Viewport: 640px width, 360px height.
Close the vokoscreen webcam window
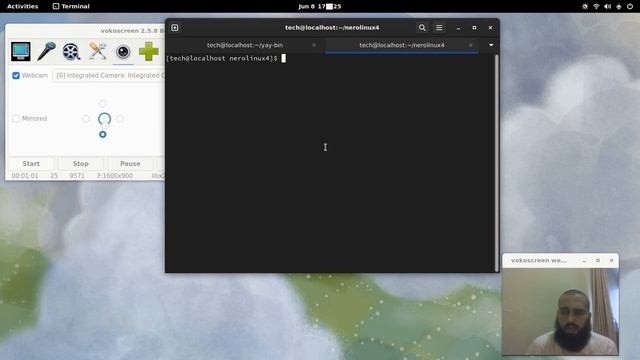click(611, 260)
